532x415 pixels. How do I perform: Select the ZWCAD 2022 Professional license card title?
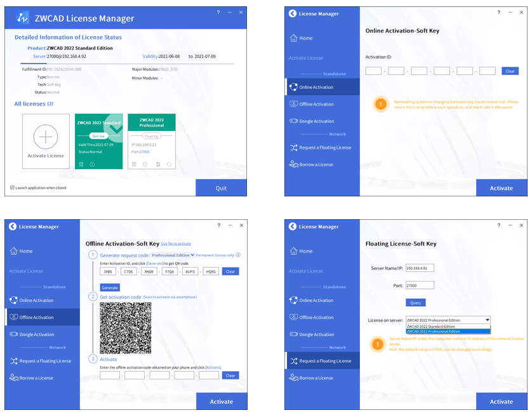(152, 122)
